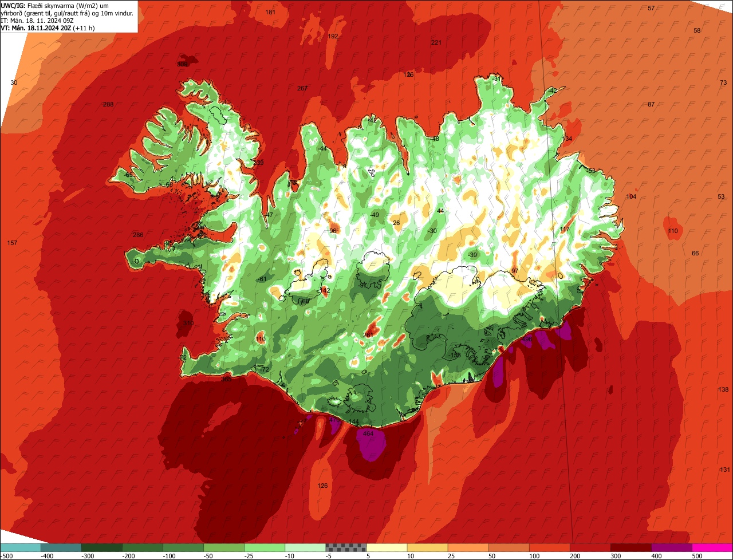Click the legend swatch between -500 and -400
This screenshot has height=560, width=733.
(x=21, y=547)
